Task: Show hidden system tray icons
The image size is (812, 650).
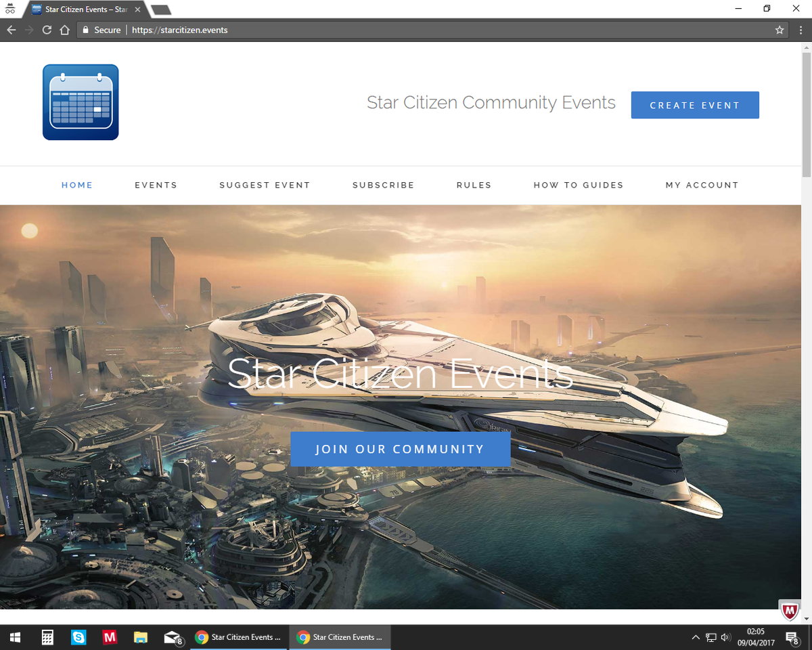Action: [696, 637]
